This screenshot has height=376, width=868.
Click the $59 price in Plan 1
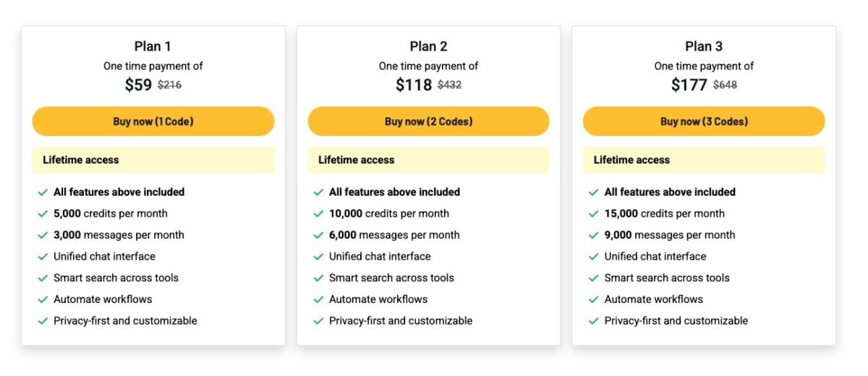(x=138, y=85)
